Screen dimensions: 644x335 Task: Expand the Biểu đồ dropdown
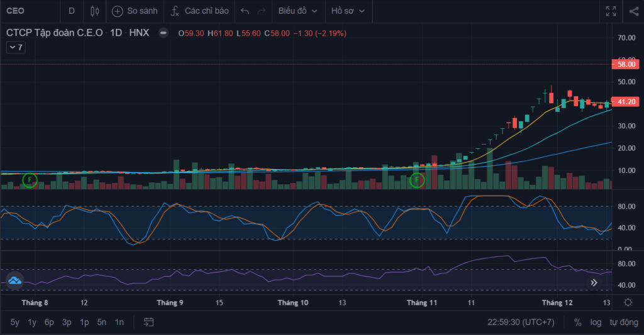(x=297, y=11)
